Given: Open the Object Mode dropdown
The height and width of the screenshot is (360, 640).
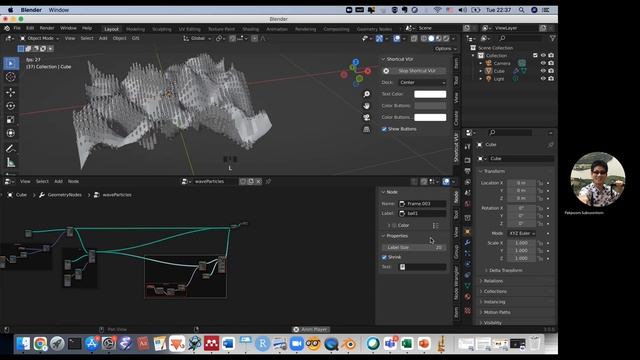Looking at the screenshot, I should pyautogui.click(x=40, y=38).
